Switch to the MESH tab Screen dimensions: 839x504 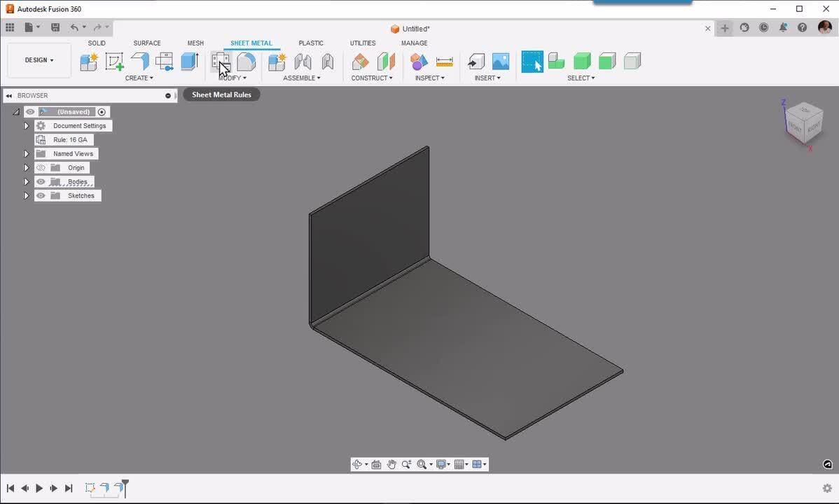195,43
